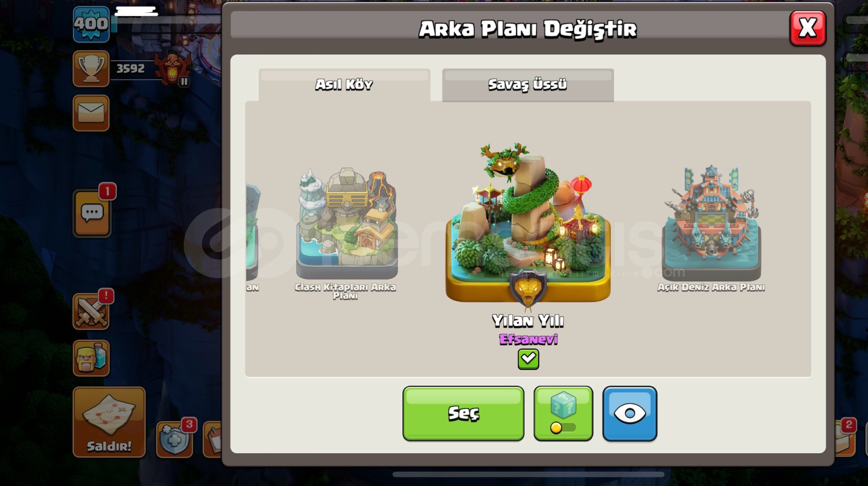Close the Arka Planı Değiştir dialog
Image resolution: width=868 pixels, height=486 pixels.
pyautogui.click(x=808, y=29)
